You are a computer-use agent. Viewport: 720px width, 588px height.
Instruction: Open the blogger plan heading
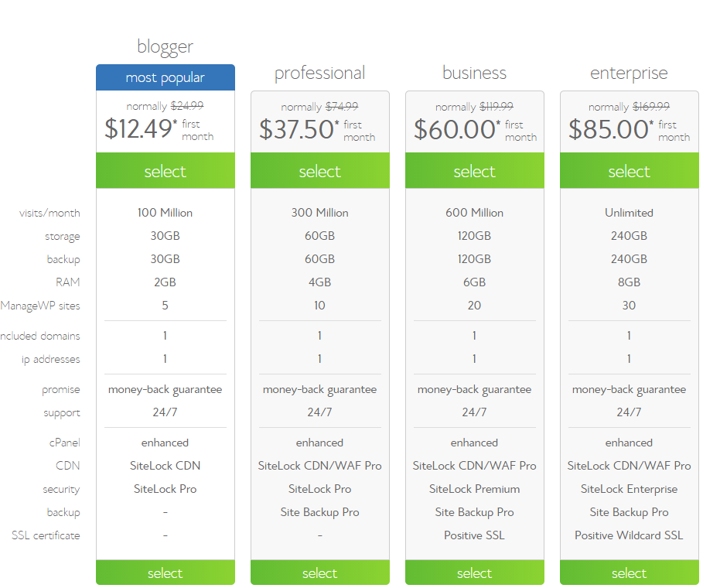coord(165,46)
